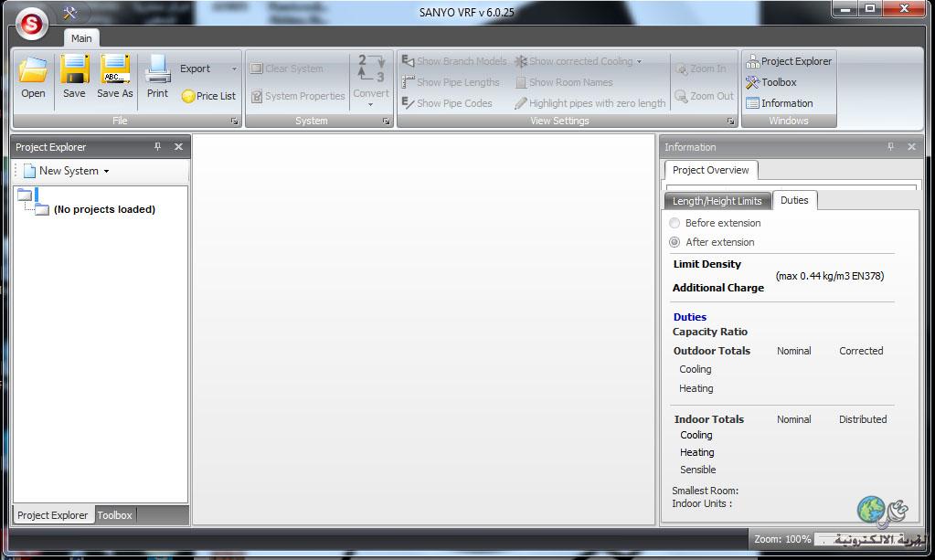This screenshot has height=560, width=935.
Task: Open the Price List
Action: pyautogui.click(x=208, y=96)
